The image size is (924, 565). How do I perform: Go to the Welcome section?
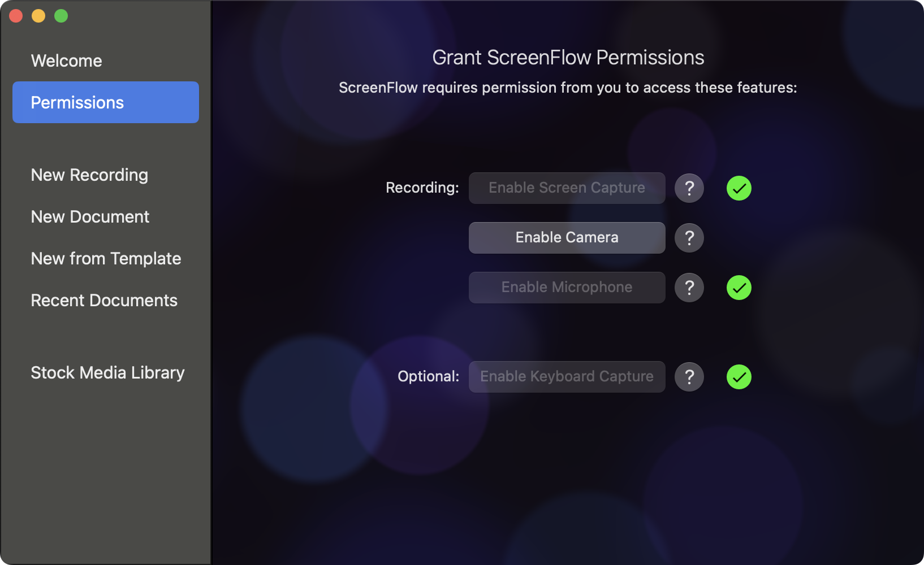(106, 60)
